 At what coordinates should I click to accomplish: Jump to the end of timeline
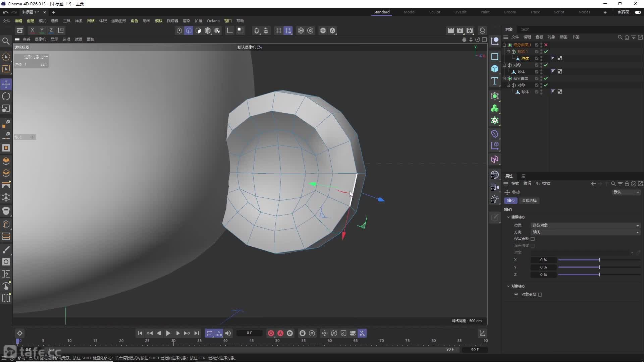pyautogui.click(x=197, y=333)
